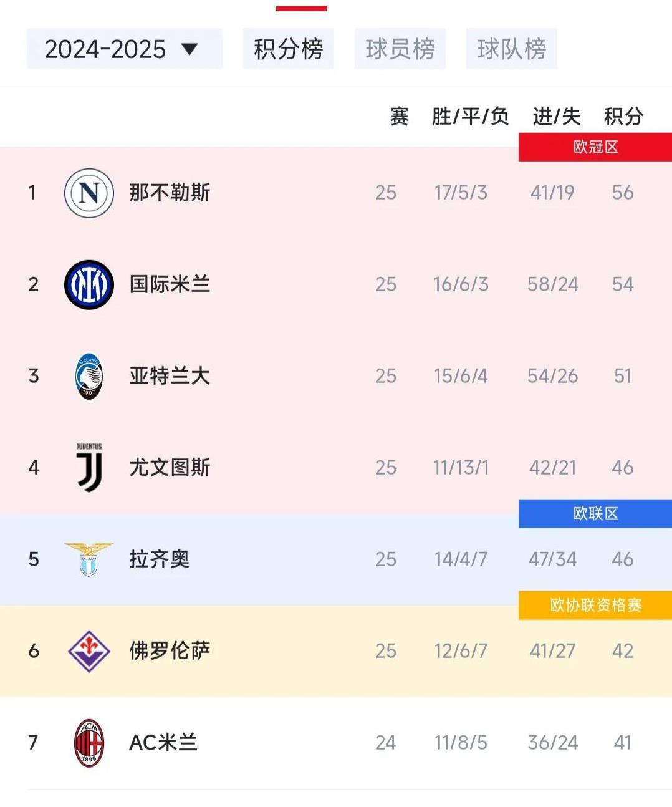
Task: Open the 2024-2025 season dropdown
Action: coord(124,49)
